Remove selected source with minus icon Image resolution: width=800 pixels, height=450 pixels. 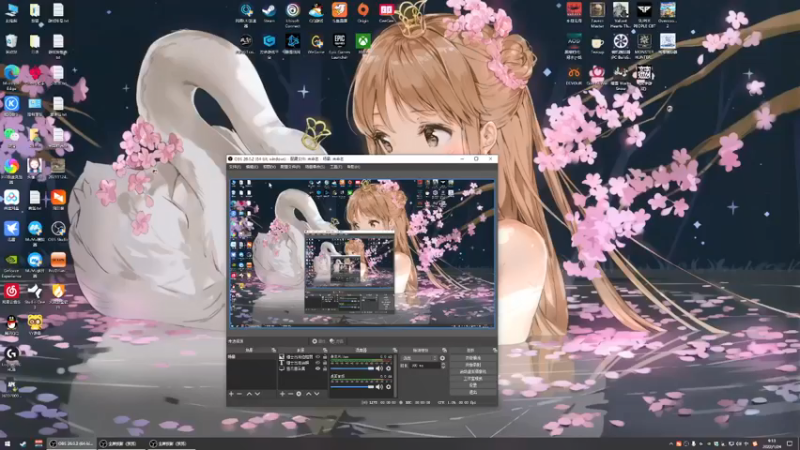(290, 394)
